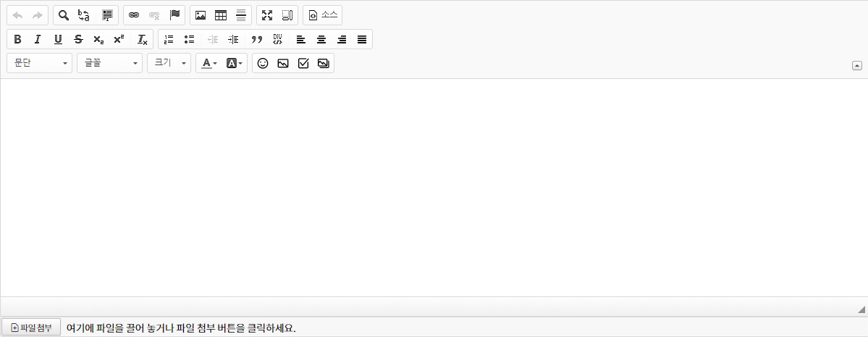Insert a horizontal line
868x337 pixels.
tap(241, 15)
